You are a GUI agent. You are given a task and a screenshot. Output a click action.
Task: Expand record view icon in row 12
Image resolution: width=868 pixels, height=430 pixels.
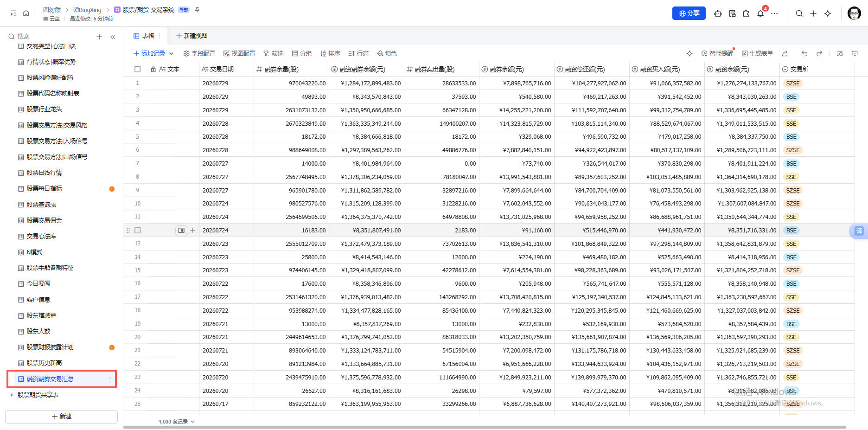pos(181,231)
